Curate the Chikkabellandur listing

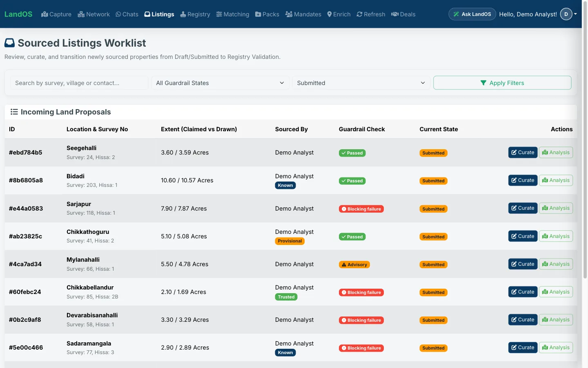(523, 292)
